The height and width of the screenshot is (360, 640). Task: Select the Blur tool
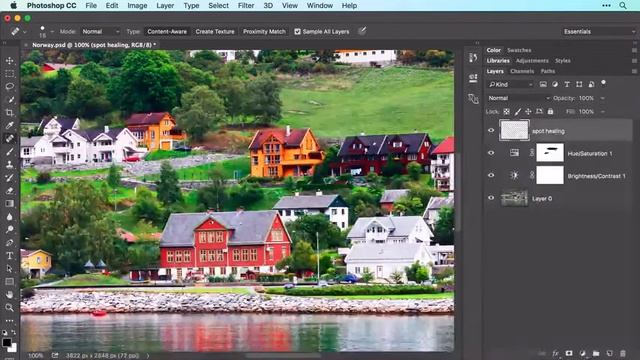pos(9,216)
